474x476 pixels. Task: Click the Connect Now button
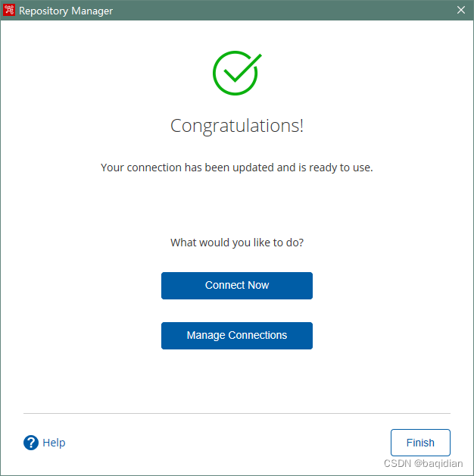tap(237, 286)
